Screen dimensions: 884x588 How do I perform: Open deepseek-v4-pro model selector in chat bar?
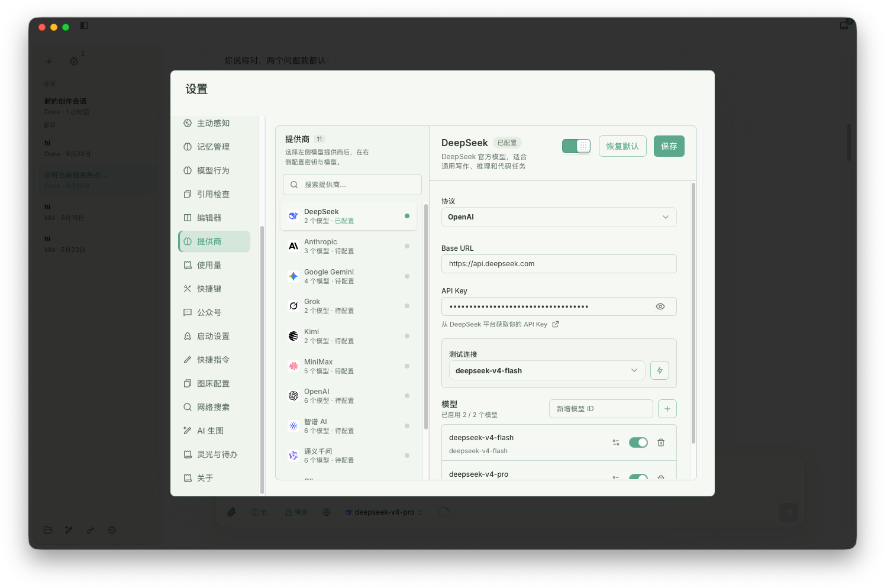(x=384, y=512)
